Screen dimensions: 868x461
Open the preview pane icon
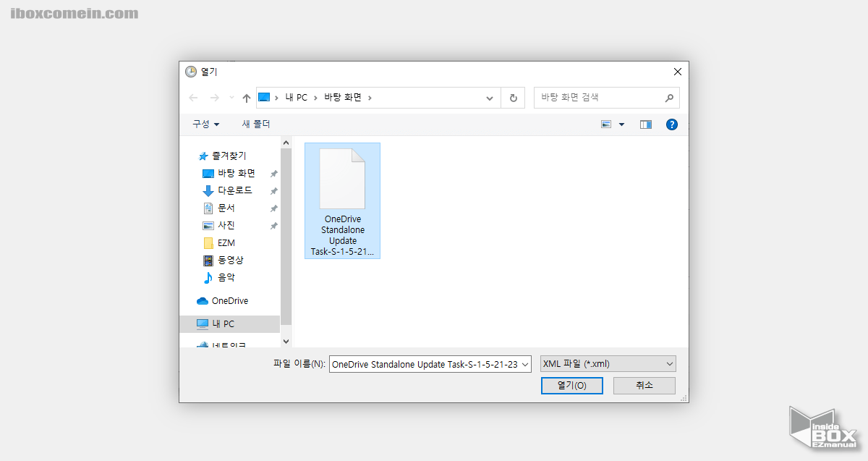click(x=645, y=124)
